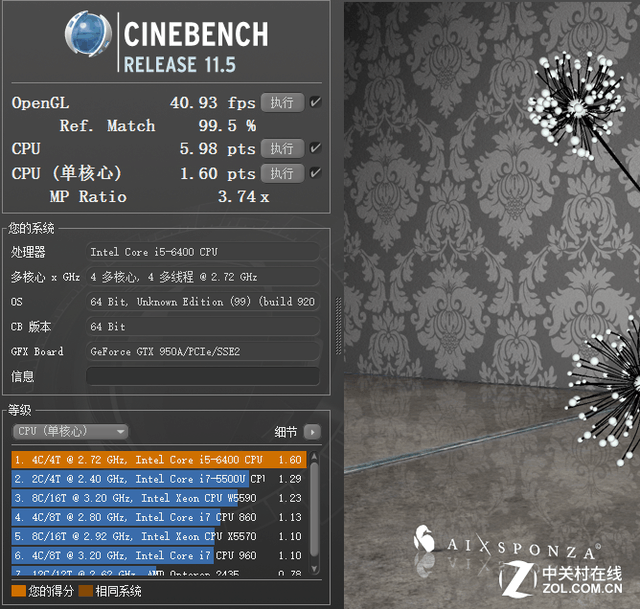The height and width of the screenshot is (609, 640).
Task: Select ranking row 2 Intel Core i7-5500U
Action: click(x=159, y=479)
